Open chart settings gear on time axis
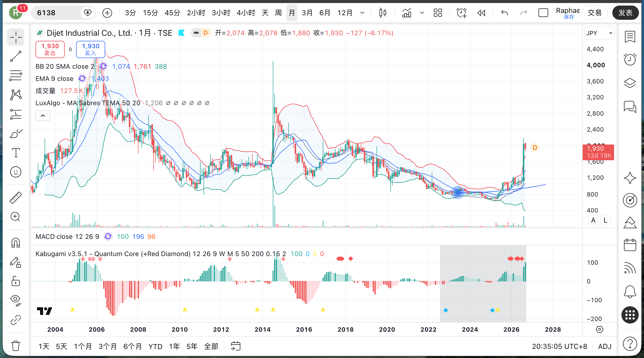Image resolution: width=644 pixels, height=358 pixels. [x=599, y=329]
